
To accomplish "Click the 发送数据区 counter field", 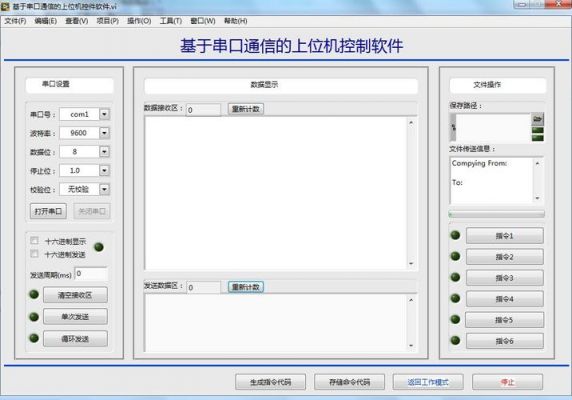I will tap(204, 288).
